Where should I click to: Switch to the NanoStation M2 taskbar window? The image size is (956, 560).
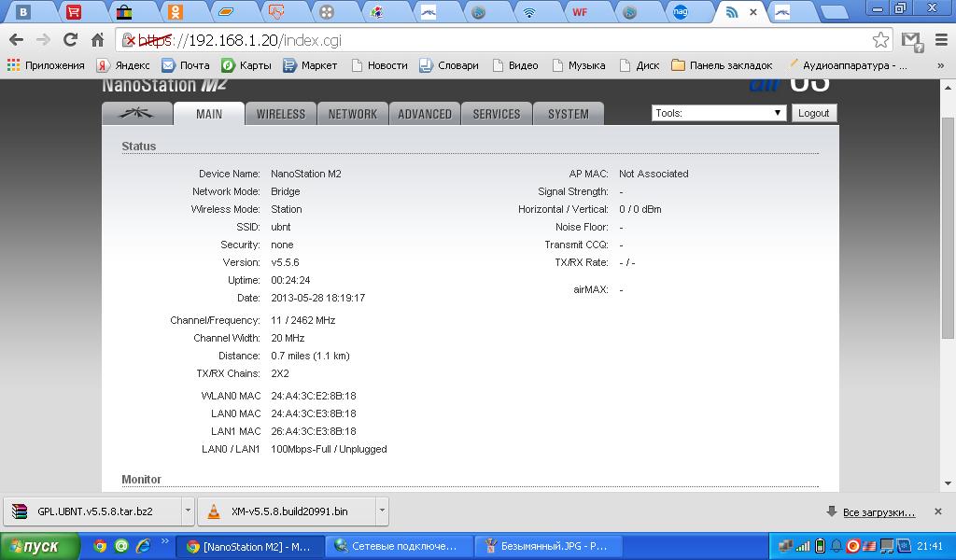point(248,547)
